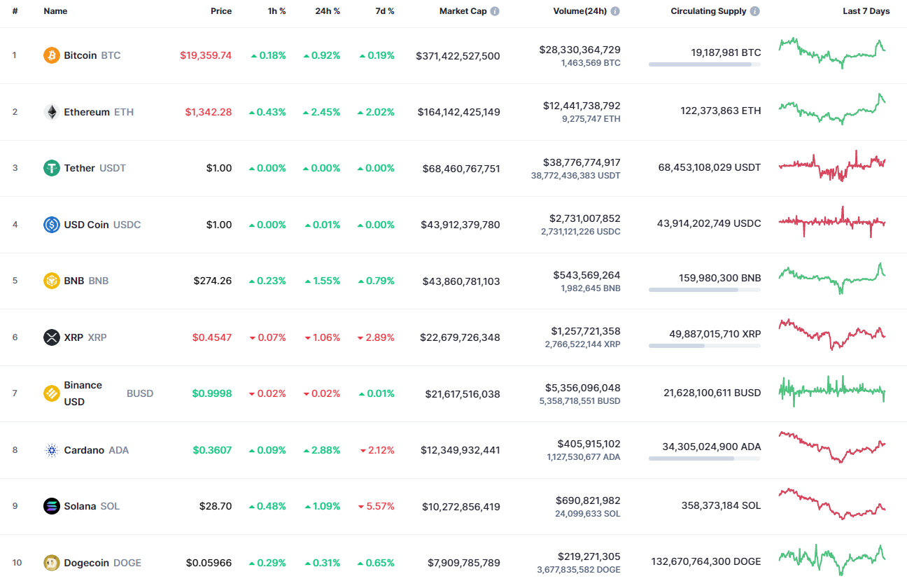Viewport: 907px width, 588px height.
Task: Open Tether's 7-day sparkline chart
Action: tap(832, 166)
